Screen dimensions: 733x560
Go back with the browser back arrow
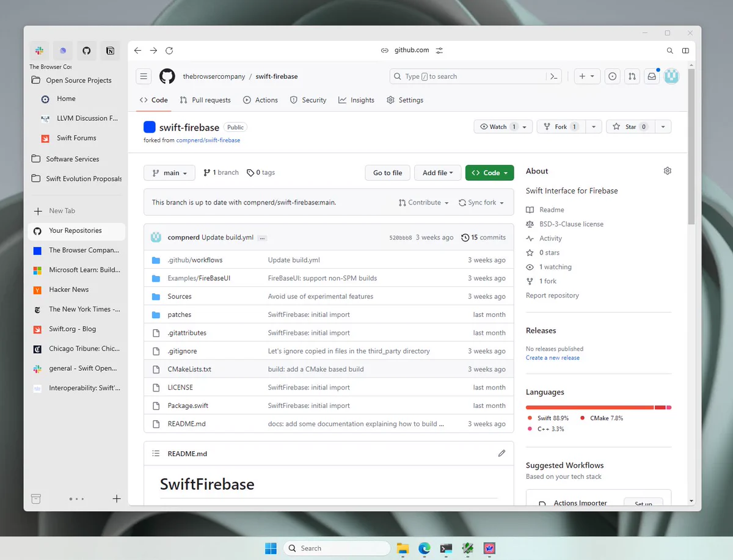point(137,51)
